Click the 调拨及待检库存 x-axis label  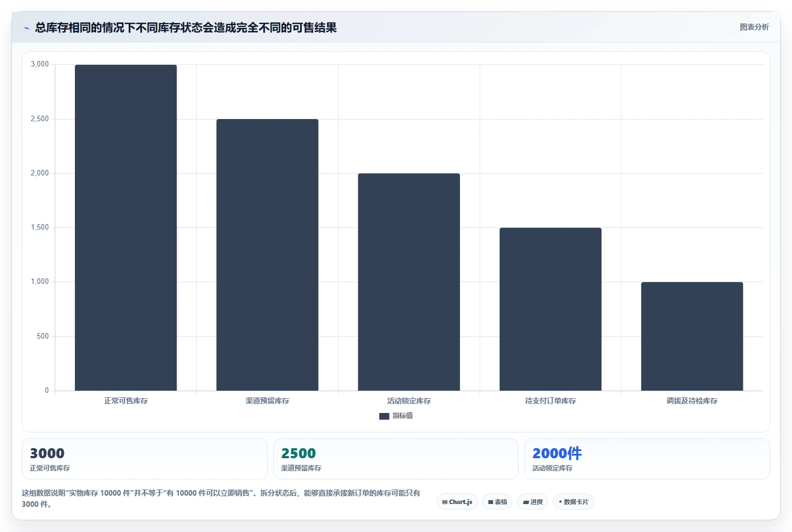tap(692, 401)
